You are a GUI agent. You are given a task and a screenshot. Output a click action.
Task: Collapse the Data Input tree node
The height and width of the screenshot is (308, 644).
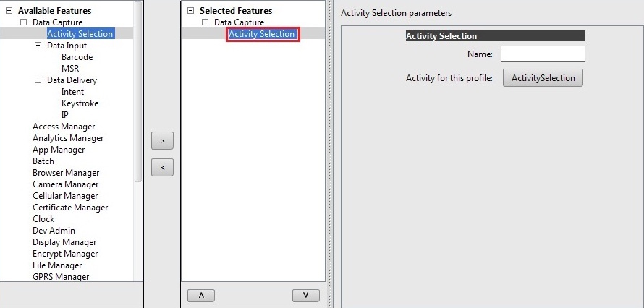pyautogui.click(x=38, y=46)
